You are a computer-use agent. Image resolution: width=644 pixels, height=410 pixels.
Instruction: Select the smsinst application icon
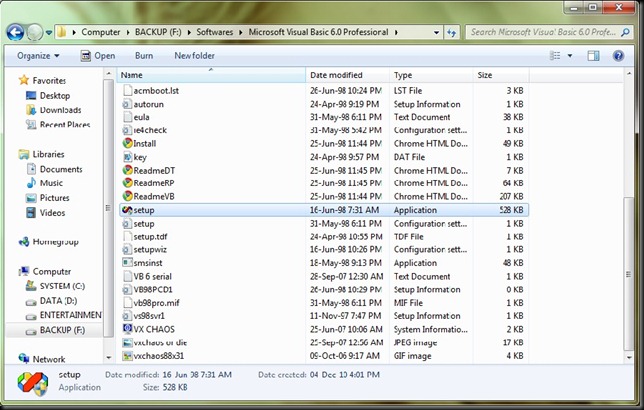[127, 263]
